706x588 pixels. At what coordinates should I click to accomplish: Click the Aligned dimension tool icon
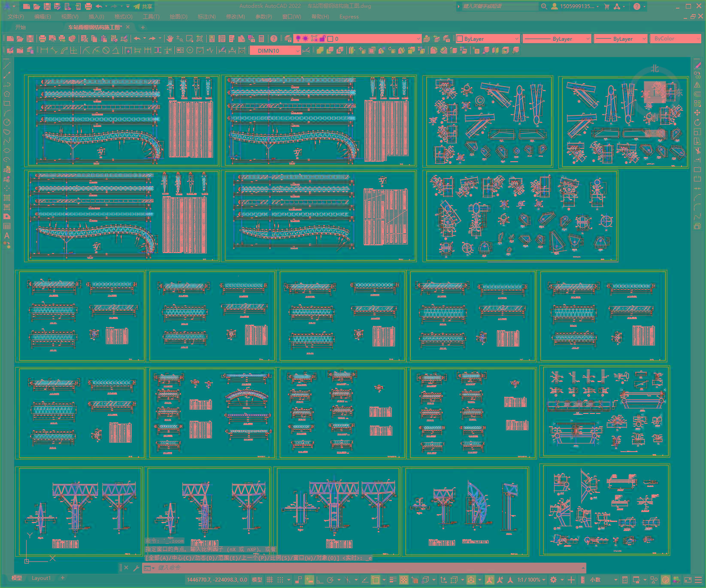54,50
